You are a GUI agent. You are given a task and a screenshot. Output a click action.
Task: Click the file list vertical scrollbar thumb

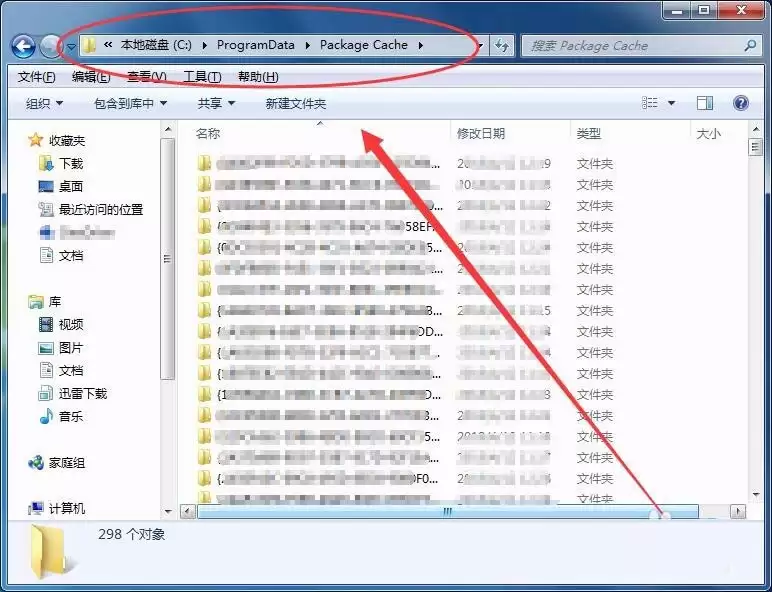(755, 147)
